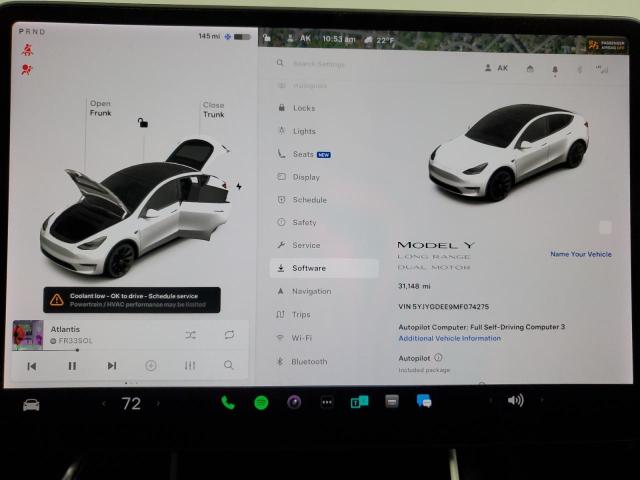Viewport: 640px width, 480px height.
Task: Tap the Open Frunk label
Action: 100,108
